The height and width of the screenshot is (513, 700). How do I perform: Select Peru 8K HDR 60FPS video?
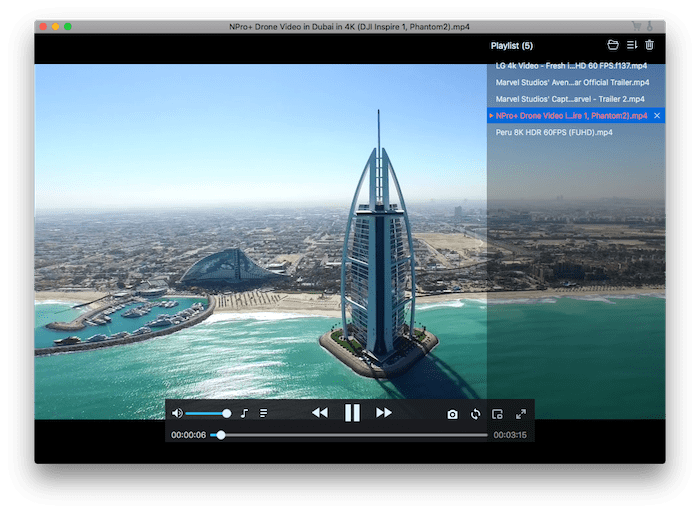click(x=552, y=133)
